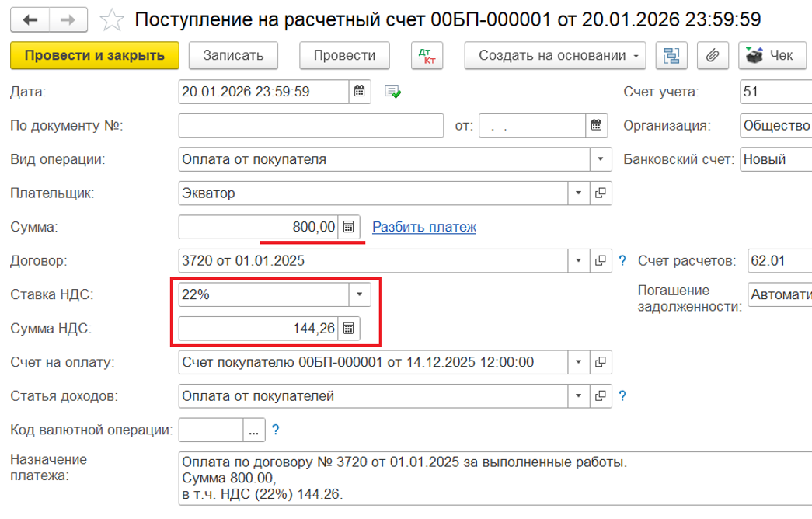Open calculator for Сумма НДС field
The image size is (812, 519).
click(x=349, y=329)
